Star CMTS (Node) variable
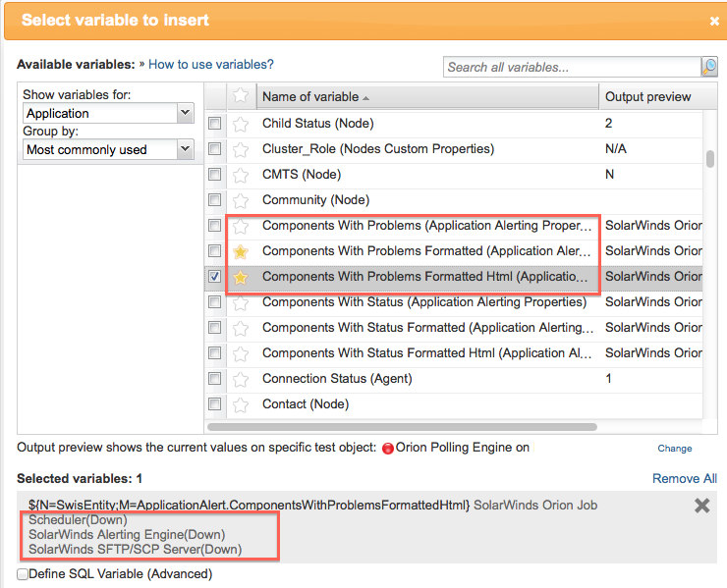727x588 pixels. [241, 175]
